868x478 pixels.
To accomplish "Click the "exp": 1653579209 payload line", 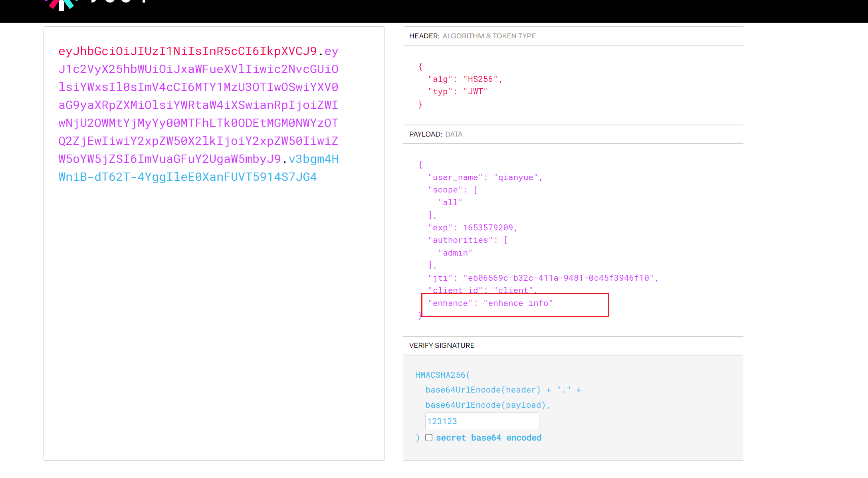I will click(473, 228).
